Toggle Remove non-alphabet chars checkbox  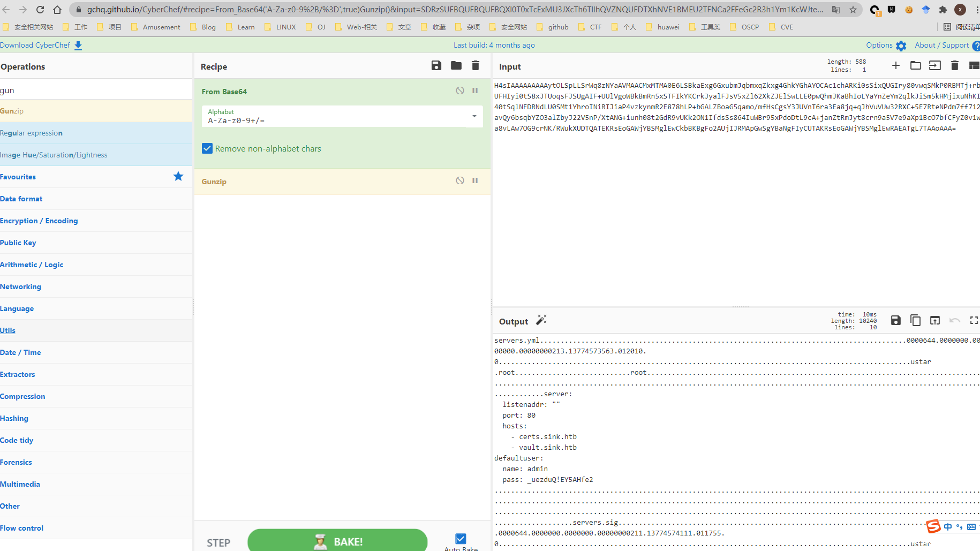(x=207, y=148)
